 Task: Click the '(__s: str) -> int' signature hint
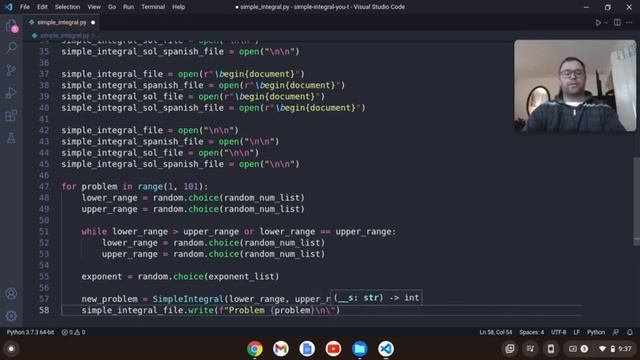click(x=376, y=298)
